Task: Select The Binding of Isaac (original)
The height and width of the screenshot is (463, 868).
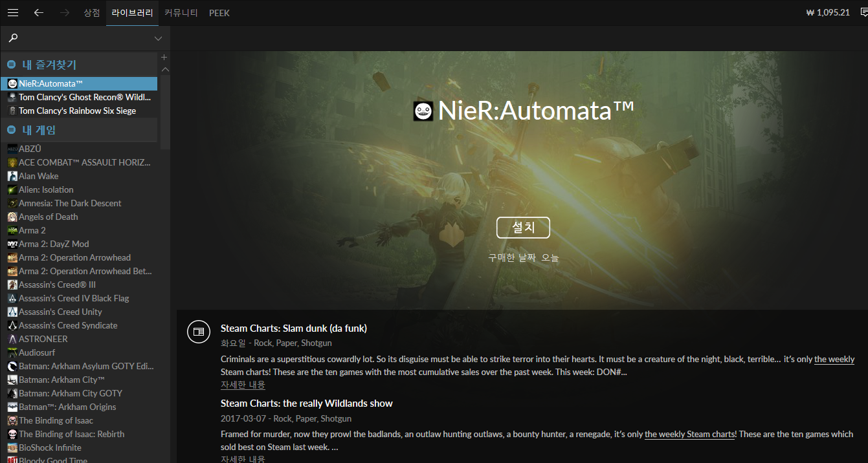Action: pyautogui.click(x=79, y=420)
